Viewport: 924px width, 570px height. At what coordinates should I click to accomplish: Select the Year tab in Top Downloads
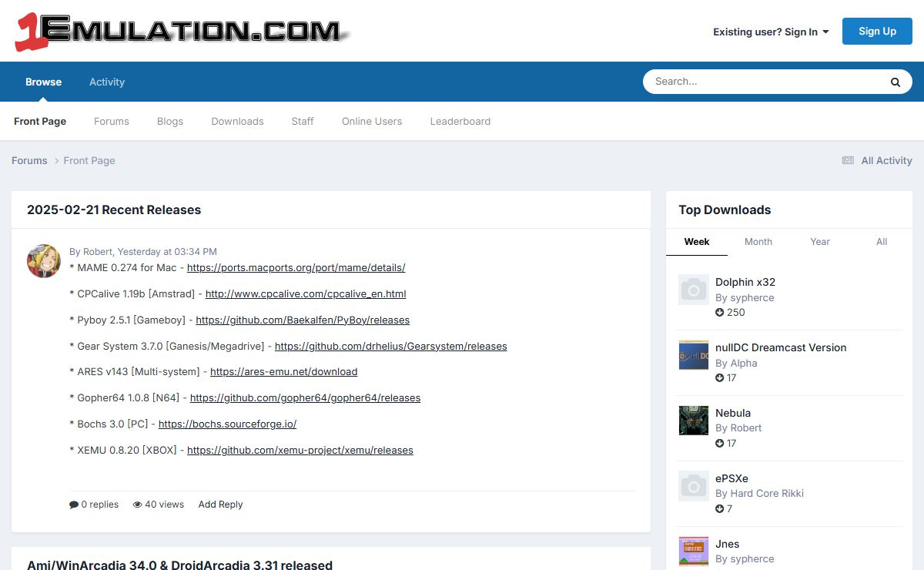coord(819,242)
